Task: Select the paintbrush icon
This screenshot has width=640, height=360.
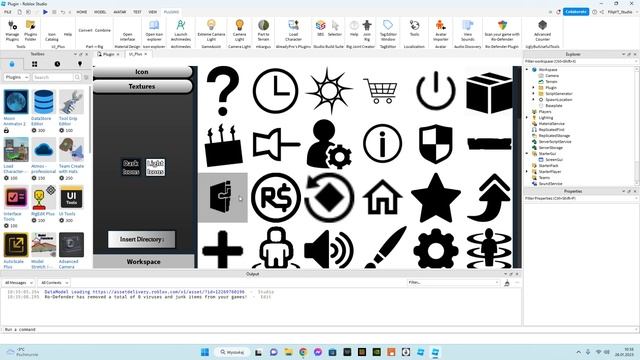Action: pos(385,247)
